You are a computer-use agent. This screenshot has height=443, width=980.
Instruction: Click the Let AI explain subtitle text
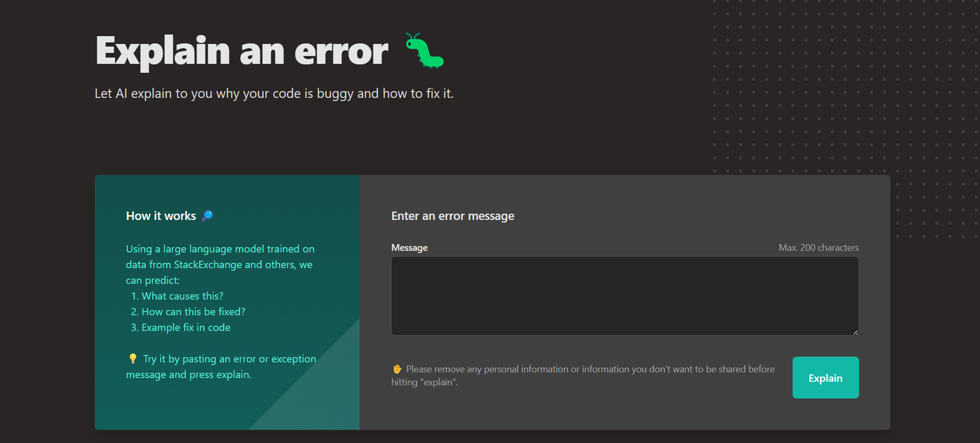click(274, 94)
